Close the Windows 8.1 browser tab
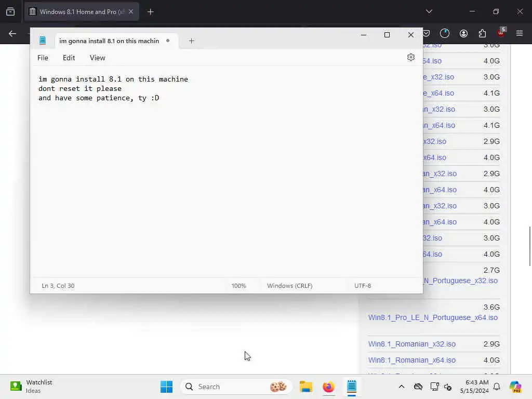The height and width of the screenshot is (399, 532). click(131, 11)
